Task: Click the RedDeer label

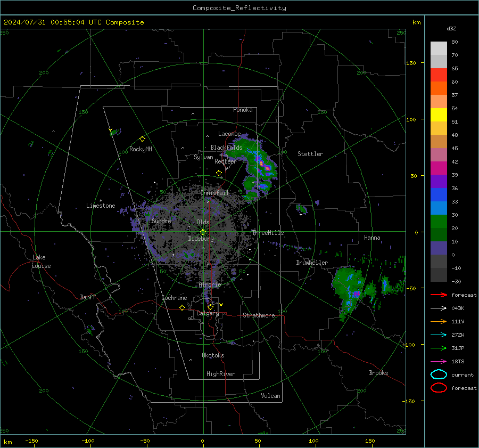Action: [226, 161]
